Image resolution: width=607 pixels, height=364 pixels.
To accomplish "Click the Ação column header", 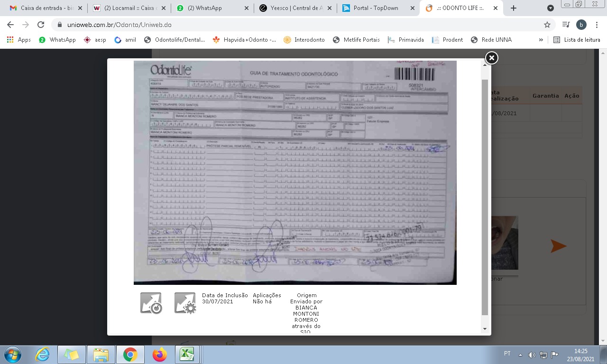I will (x=572, y=96).
